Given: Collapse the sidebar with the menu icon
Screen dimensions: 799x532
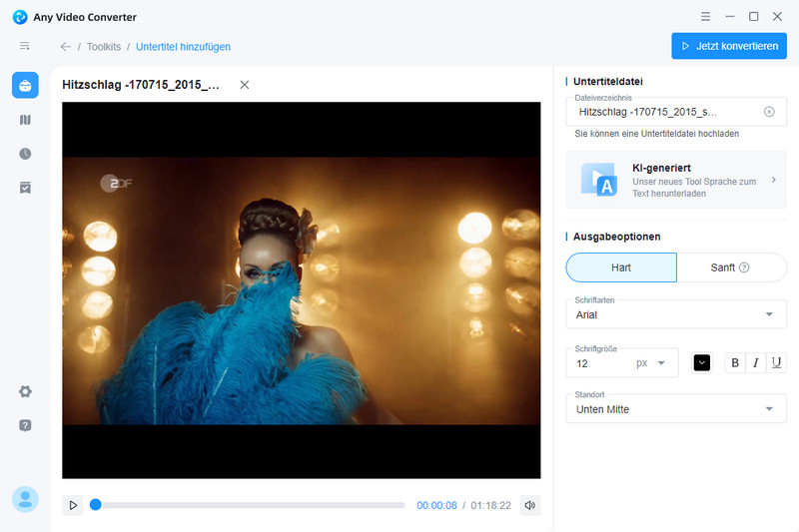Looking at the screenshot, I should pyautogui.click(x=24, y=46).
